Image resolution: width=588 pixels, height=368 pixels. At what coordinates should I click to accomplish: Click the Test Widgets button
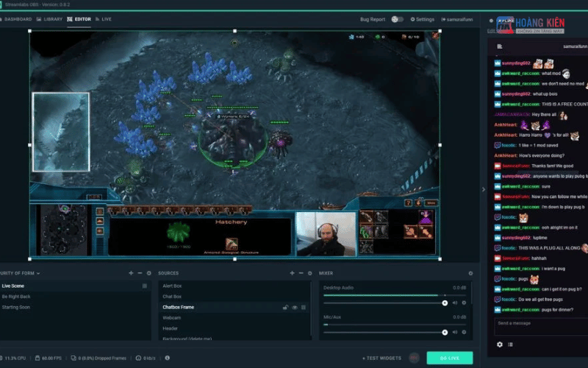(x=381, y=358)
